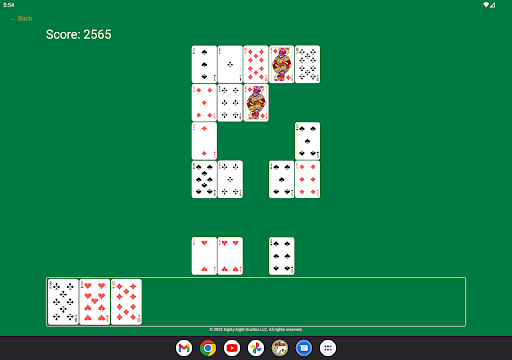Open Gmail from the dock

pos(184,348)
